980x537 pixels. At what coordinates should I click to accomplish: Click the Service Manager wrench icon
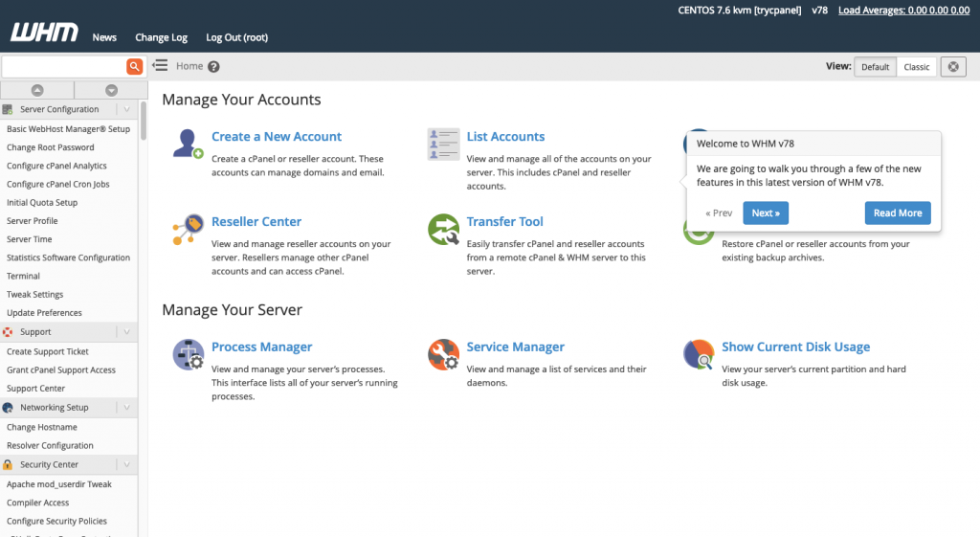click(443, 354)
